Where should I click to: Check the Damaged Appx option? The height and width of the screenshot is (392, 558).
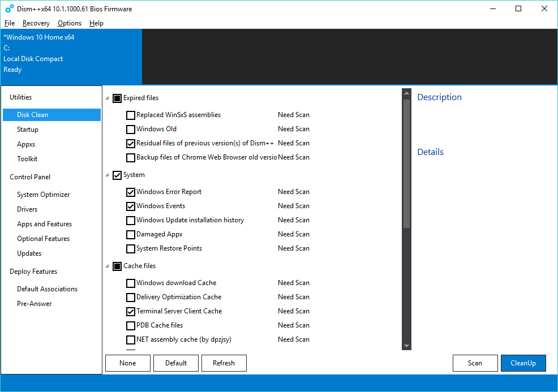(131, 235)
